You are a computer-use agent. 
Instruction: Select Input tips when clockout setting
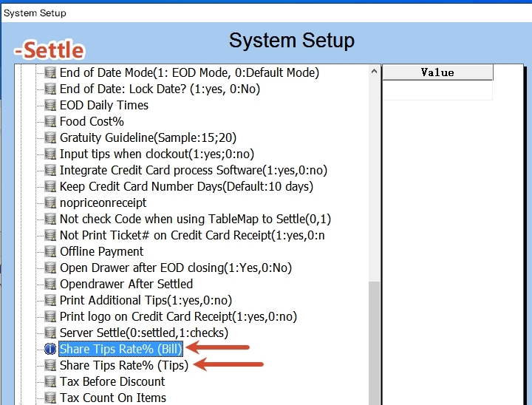point(157,154)
